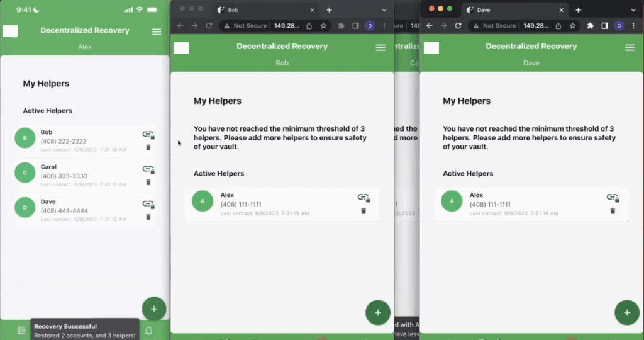Open the Extensions puzzle icon in Dave's browser

(591, 26)
